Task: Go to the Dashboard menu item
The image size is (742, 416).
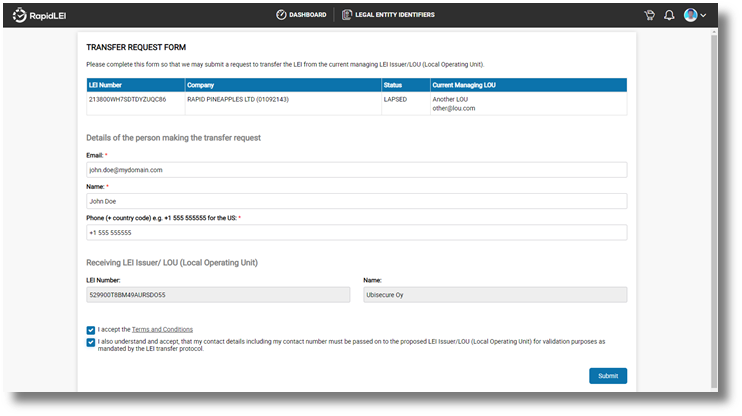Action: coord(308,15)
